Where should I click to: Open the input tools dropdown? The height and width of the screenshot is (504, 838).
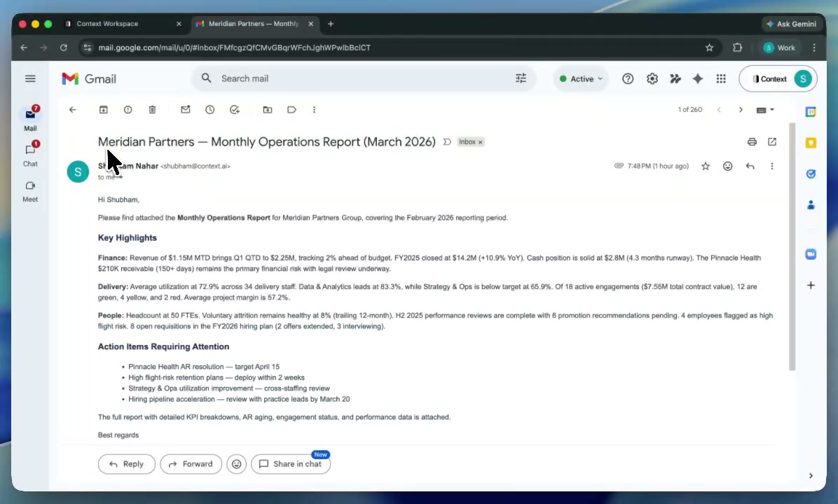pos(765,109)
